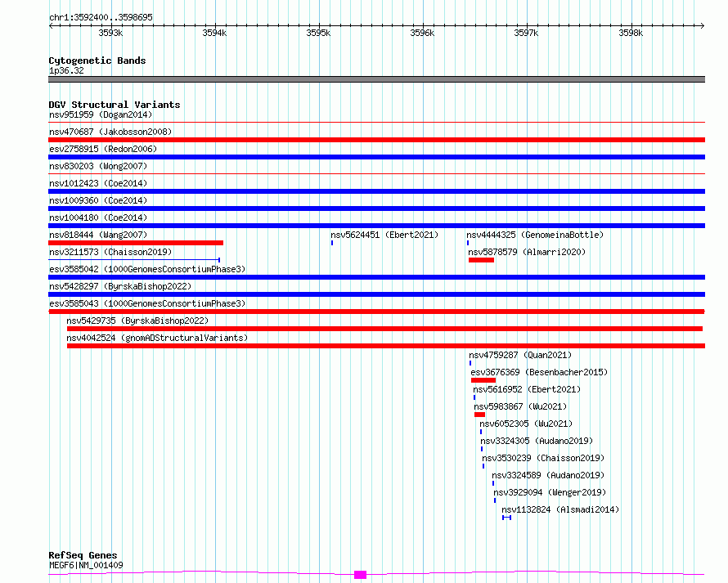Select the esv2758915 blue variant bar
Viewport: 728px width, 583px height.
click(x=376, y=157)
